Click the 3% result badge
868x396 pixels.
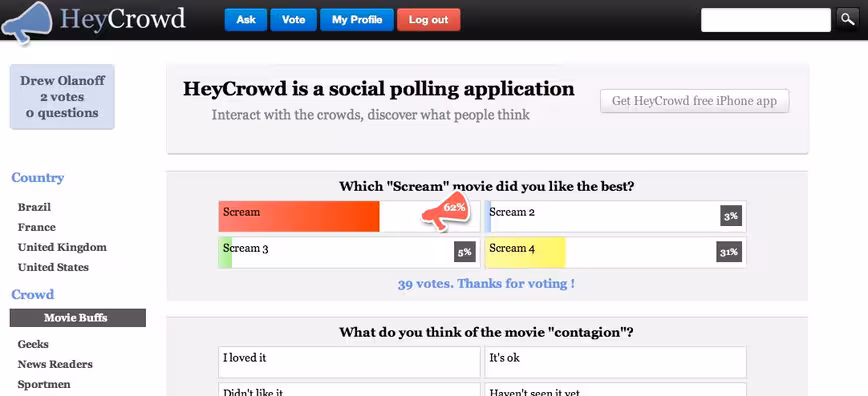(x=731, y=215)
